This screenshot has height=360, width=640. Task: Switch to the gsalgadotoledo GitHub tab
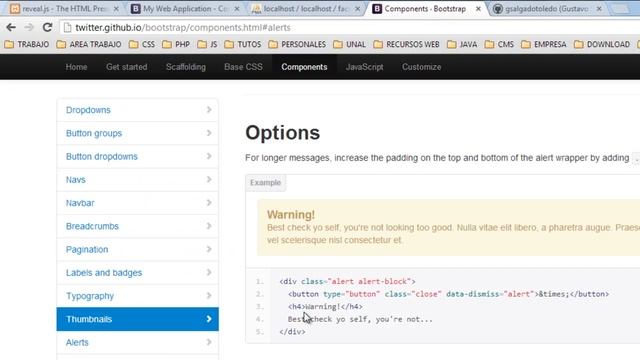[547, 9]
